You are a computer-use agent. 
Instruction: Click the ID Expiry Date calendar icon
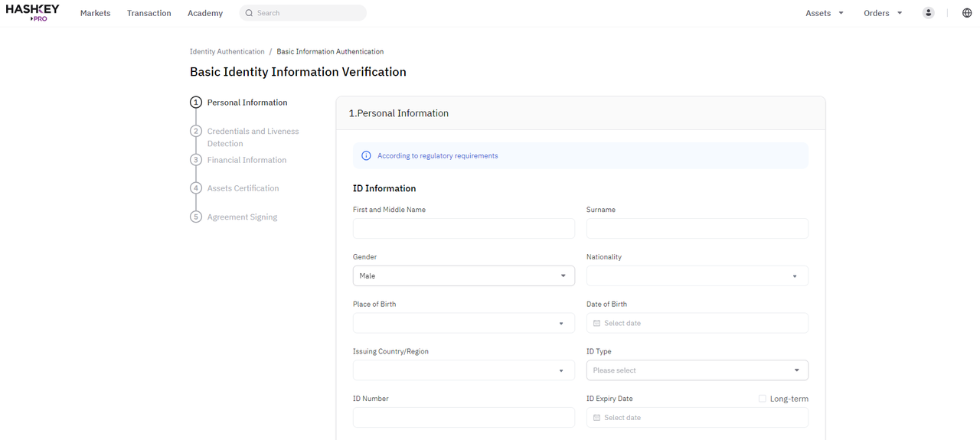click(597, 418)
